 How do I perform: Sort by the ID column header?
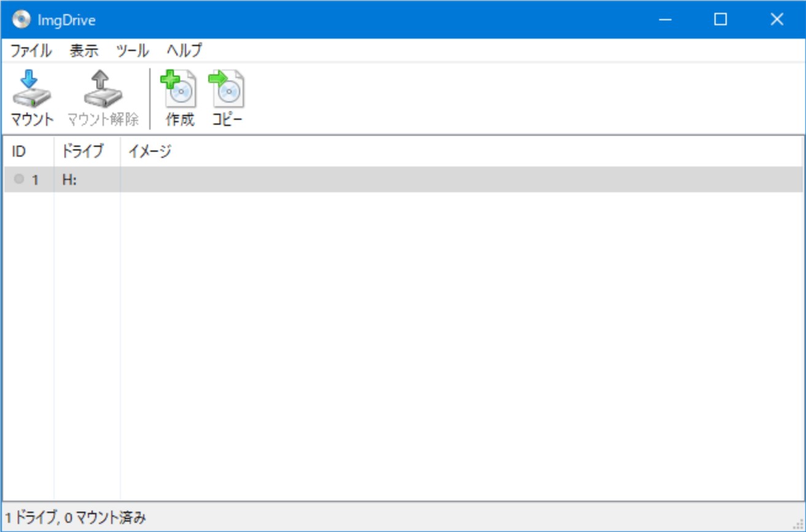(x=29, y=151)
